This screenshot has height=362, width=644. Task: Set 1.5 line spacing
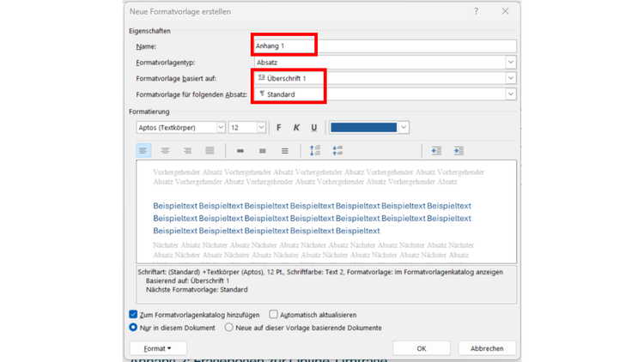(x=263, y=151)
